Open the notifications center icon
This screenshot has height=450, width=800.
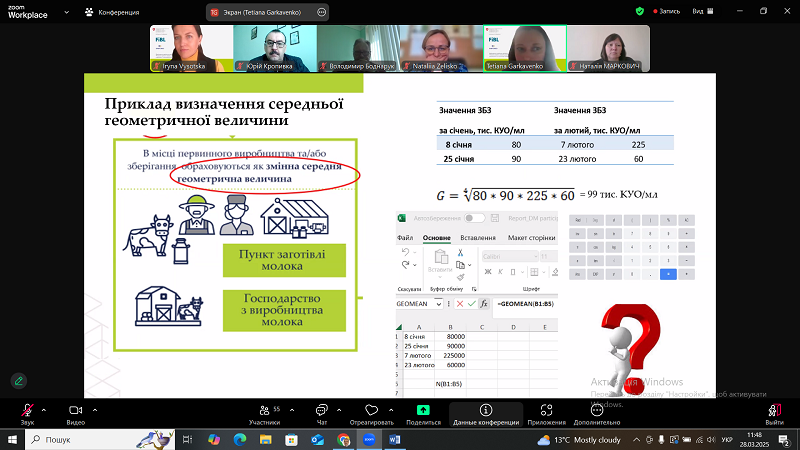[785, 440]
